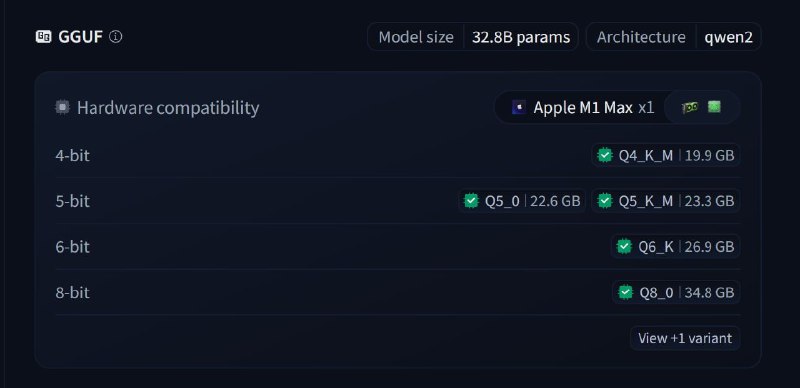The image size is (800, 388).
Task: Select the green CPU chip icon
Action: tap(714, 107)
